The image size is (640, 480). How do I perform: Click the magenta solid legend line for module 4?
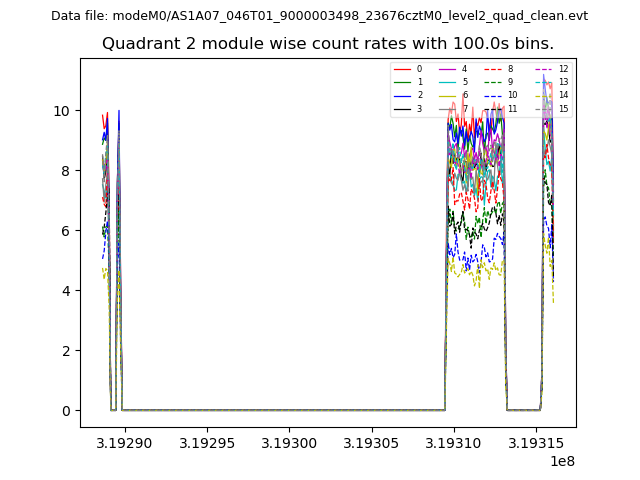tap(448, 69)
